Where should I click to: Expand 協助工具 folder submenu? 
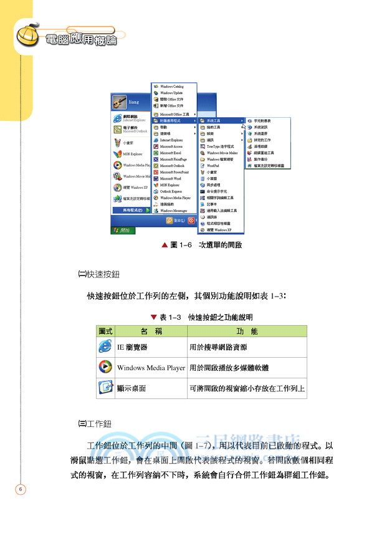[x=221, y=127]
